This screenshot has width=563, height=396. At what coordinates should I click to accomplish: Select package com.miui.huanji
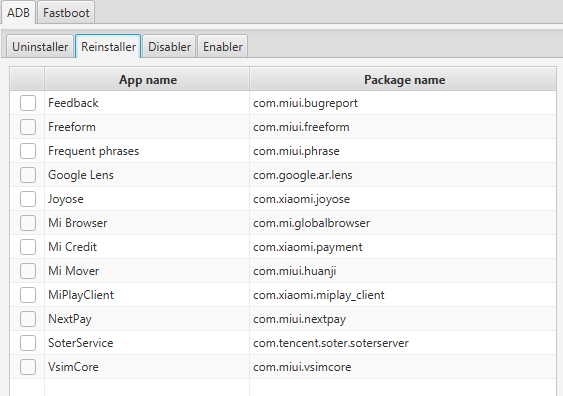click(x=294, y=271)
